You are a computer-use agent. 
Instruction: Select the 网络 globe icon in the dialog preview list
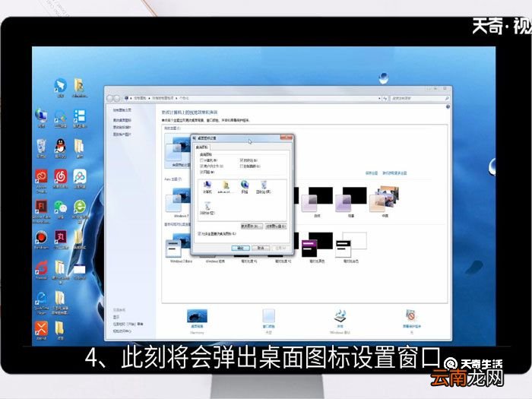[x=245, y=187]
